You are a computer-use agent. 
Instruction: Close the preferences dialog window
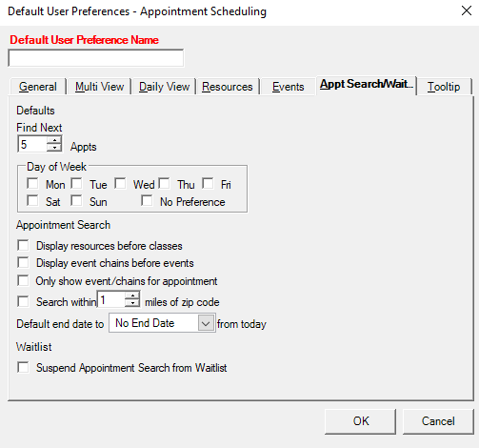click(467, 10)
